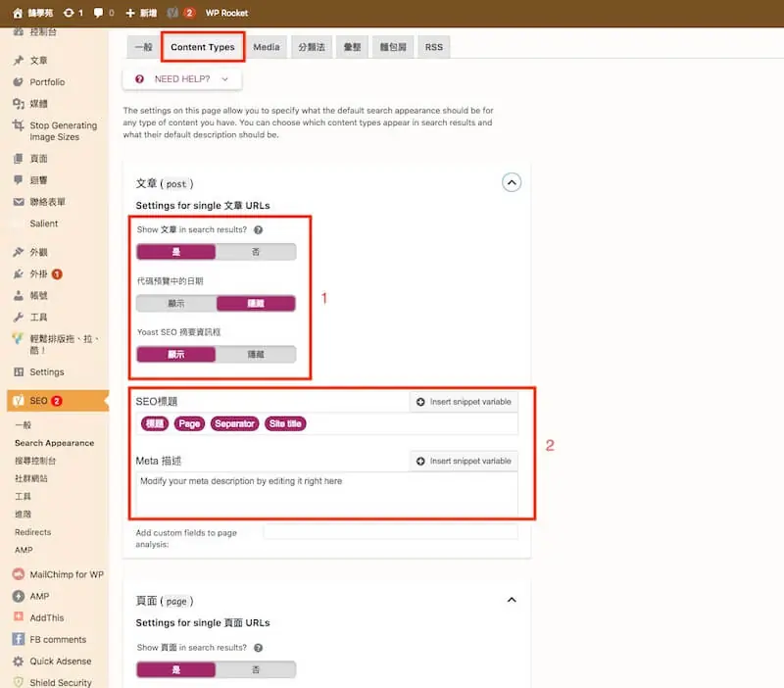Click the Page snippet tag in SEO標題

[x=189, y=423]
